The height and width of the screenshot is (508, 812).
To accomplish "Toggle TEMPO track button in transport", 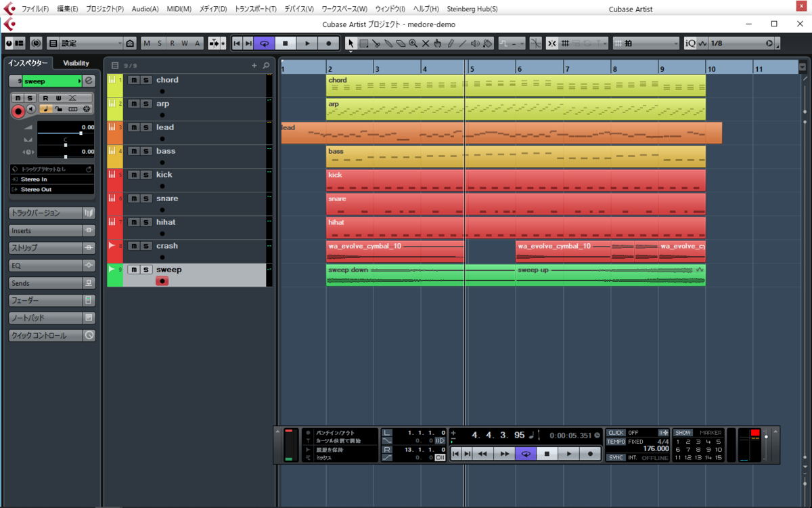I will (x=616, y=442).
